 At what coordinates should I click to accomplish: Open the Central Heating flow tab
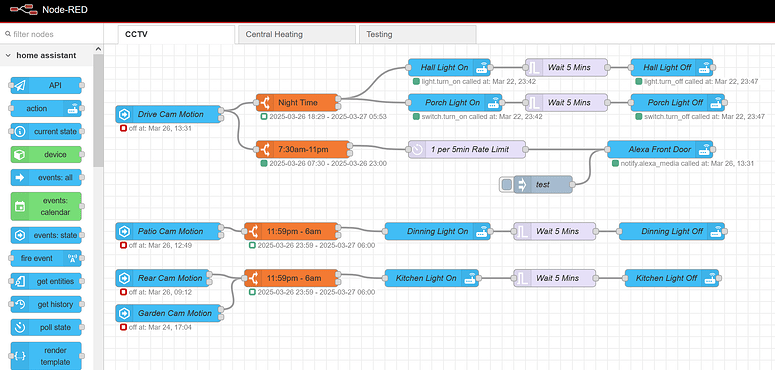[297, 35]
